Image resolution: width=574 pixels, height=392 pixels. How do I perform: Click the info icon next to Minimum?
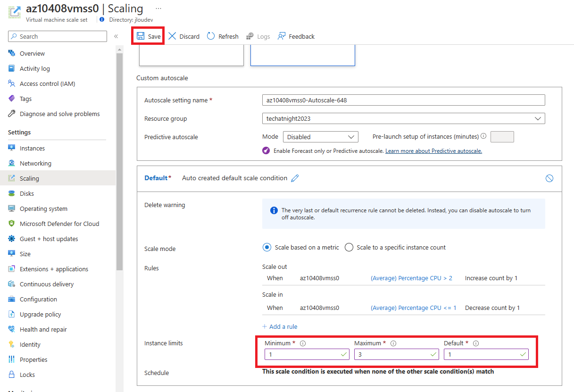[303, 343]
